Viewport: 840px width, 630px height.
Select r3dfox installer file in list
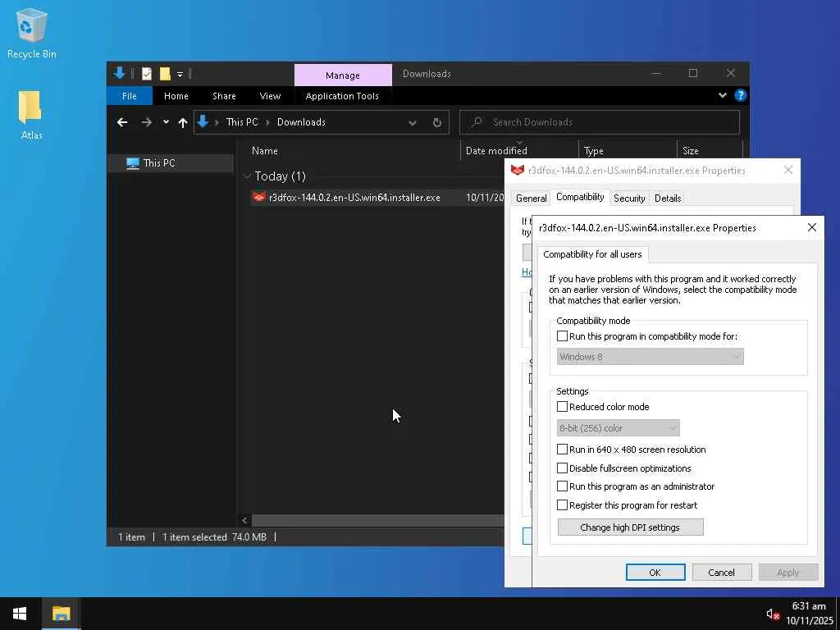[x=354, y=197]
